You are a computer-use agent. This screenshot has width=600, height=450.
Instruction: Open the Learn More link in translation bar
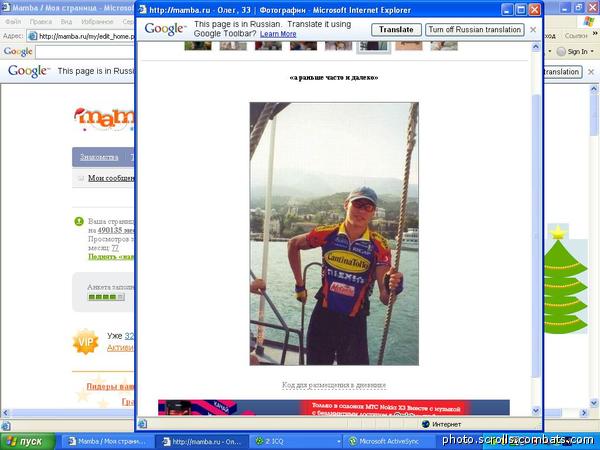pyautogui.click(x=278, y=34)
